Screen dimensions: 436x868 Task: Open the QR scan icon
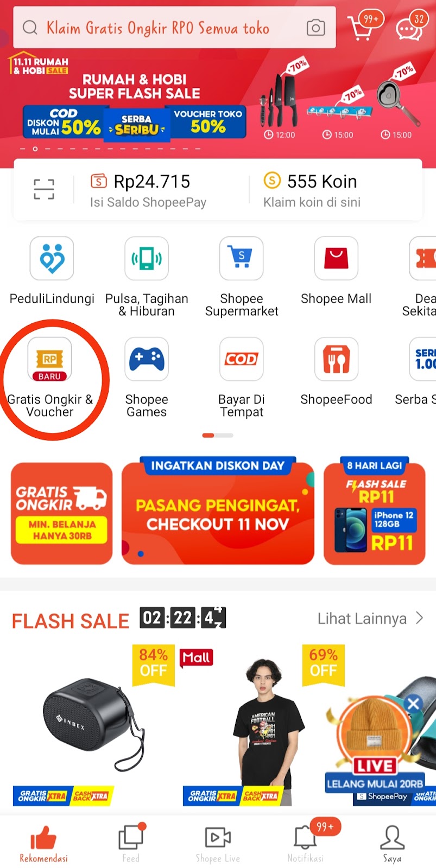[44, 189]
